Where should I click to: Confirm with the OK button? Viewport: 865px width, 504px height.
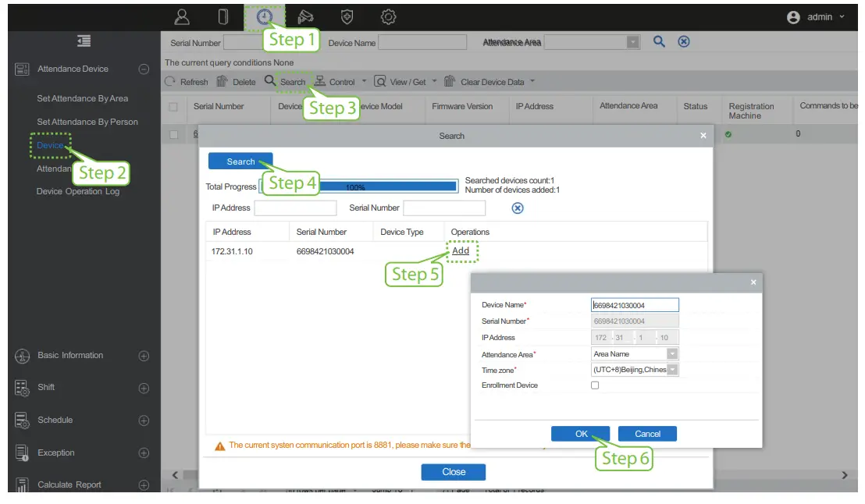point(580,434)
